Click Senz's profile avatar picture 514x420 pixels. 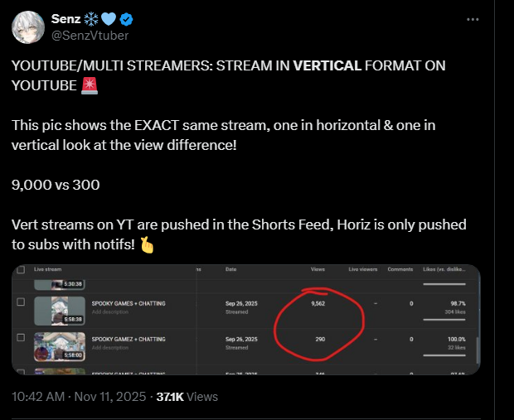(x=28, y=27)
